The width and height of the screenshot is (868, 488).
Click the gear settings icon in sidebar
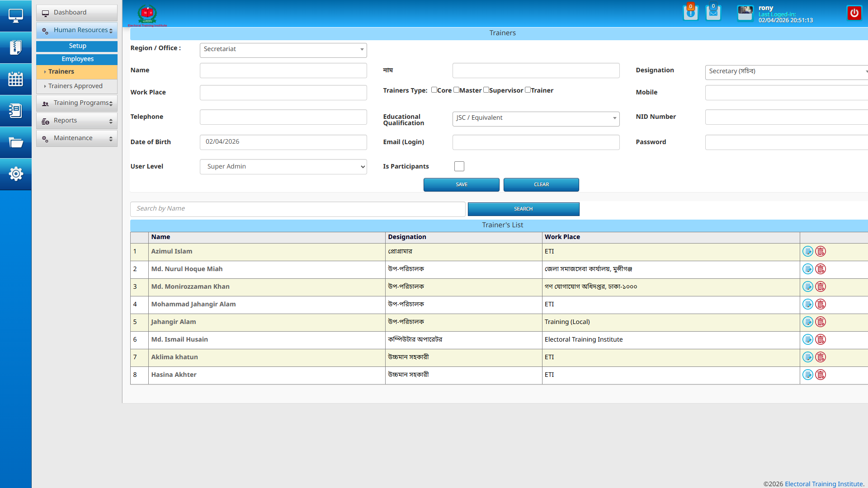(x=15, y=174)
